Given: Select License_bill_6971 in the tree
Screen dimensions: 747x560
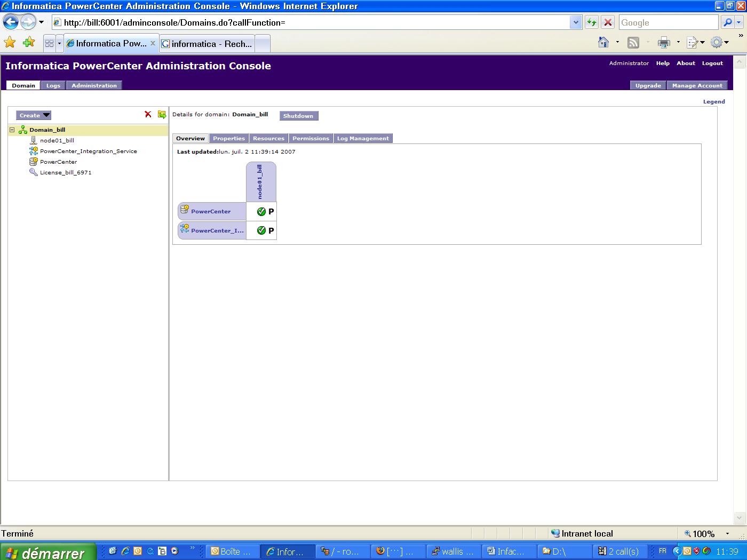Looking at the screenshot, I should (x=66, y=172).
